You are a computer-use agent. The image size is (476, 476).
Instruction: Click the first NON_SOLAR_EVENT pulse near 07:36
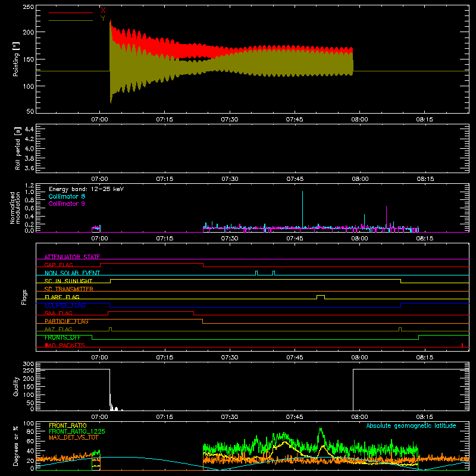[x=256, y=273]
